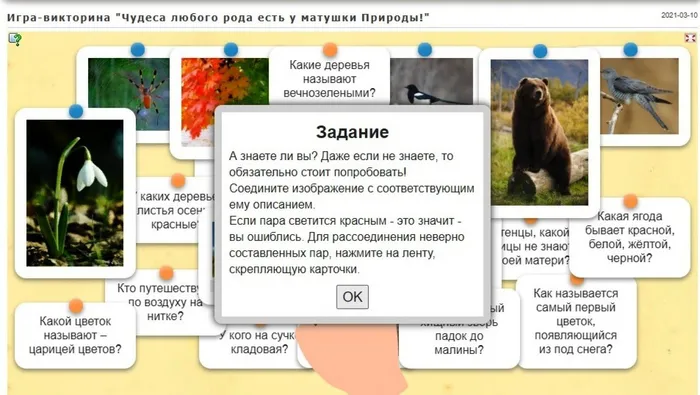Screen dimensions: 700x395
Task: Select the brown bear picture card
Action: point(539,132)
